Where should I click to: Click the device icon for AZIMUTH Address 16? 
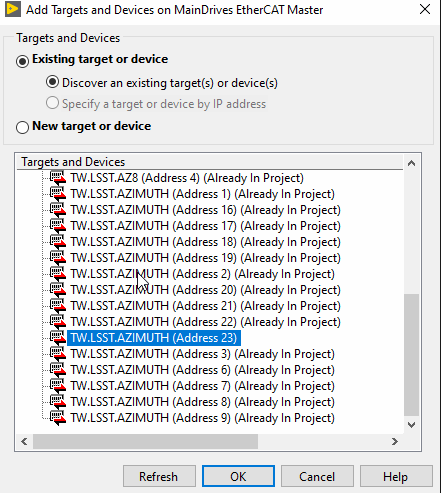[x=58, y=210]
